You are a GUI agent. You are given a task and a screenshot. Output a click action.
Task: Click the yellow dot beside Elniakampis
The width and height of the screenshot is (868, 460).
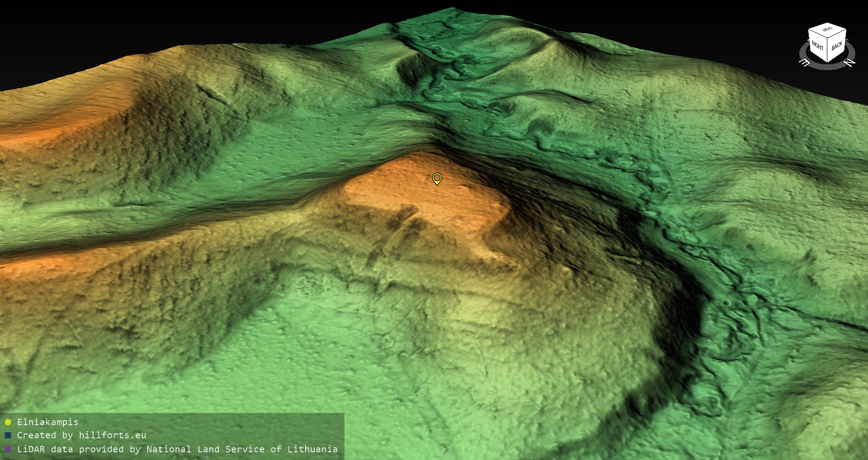tap(8, 422)
